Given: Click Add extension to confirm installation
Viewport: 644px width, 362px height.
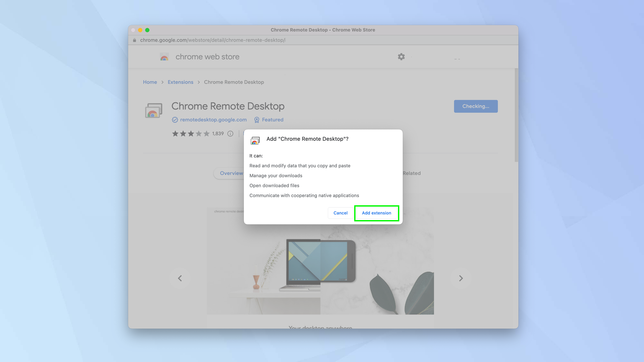Looking at the screenshot, I should (376, 213).
